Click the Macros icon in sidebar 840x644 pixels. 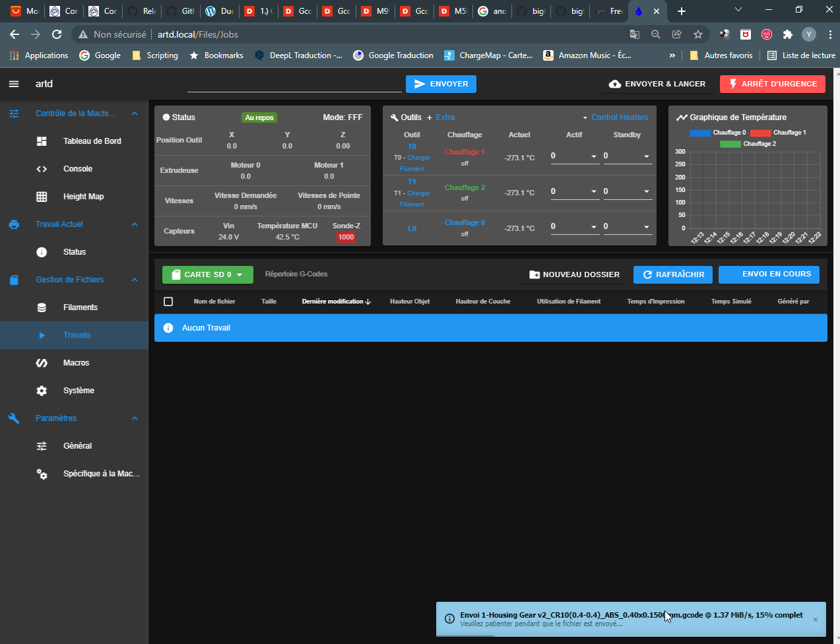click(42, 363)
